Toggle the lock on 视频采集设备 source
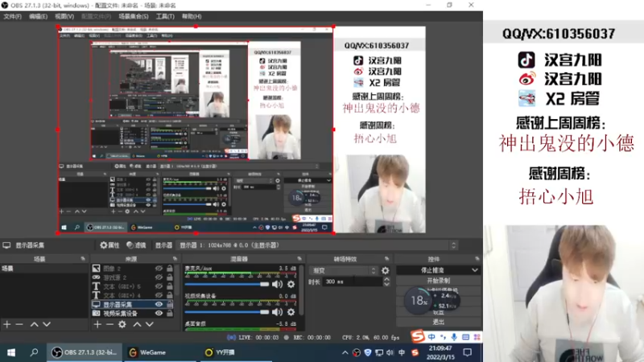 (169, 313)
